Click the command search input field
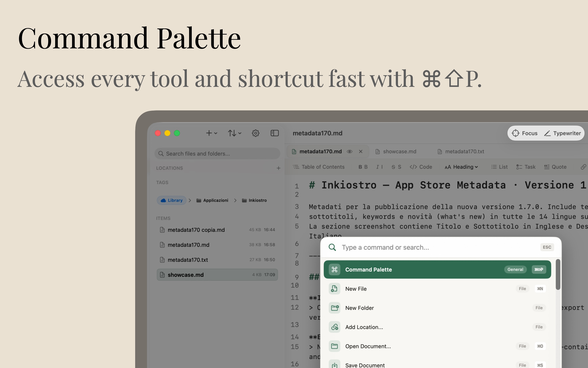This screenshot has height=368, width=588. [x=437, y=247]
